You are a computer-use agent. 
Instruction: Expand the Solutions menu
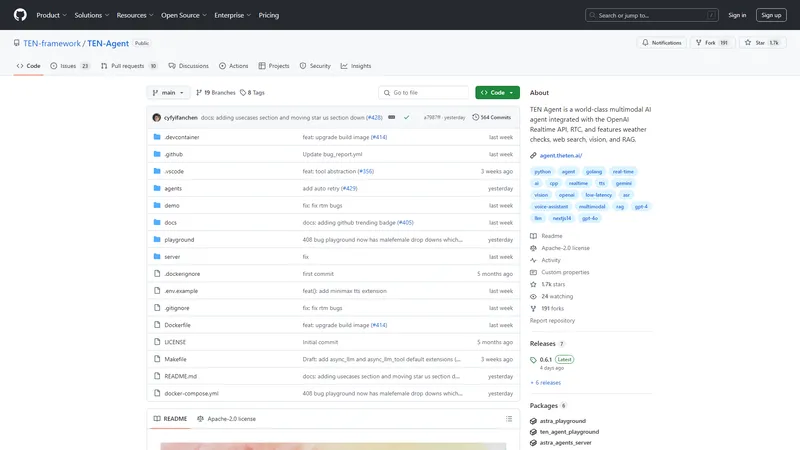[x=91, y=15]
